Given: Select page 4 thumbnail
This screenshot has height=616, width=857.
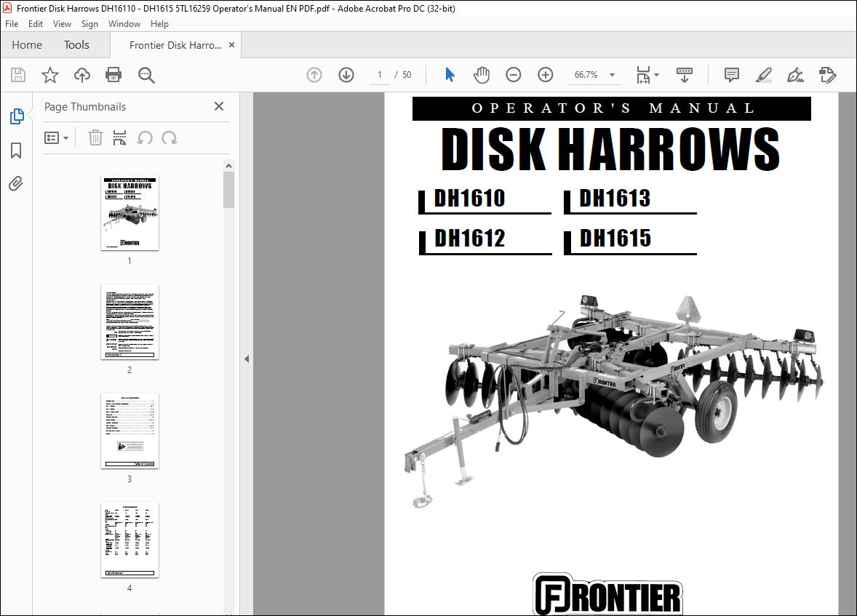Looking at the screenshot, I should [129, 540].
